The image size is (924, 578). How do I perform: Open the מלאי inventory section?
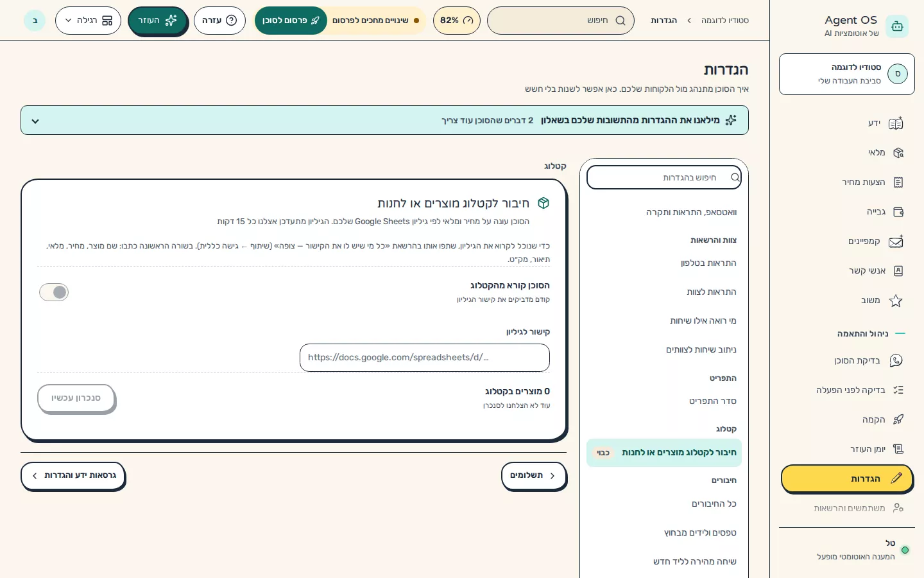(x=847, y=153)
